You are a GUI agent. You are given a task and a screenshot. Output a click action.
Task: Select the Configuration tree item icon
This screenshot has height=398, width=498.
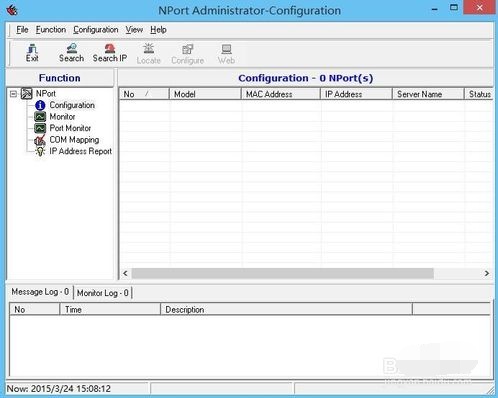(x=40, y=105)
